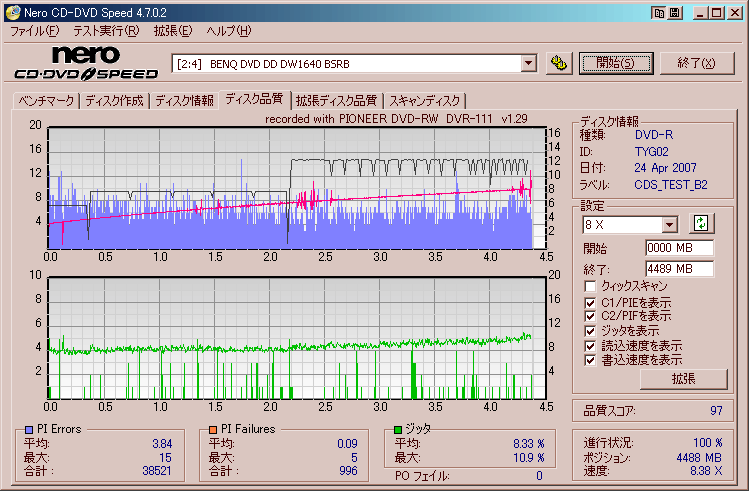Screen dimensions: 749x491
Task: Click the green ジッタ legend swatch
Action: click(x=398, y=429)
